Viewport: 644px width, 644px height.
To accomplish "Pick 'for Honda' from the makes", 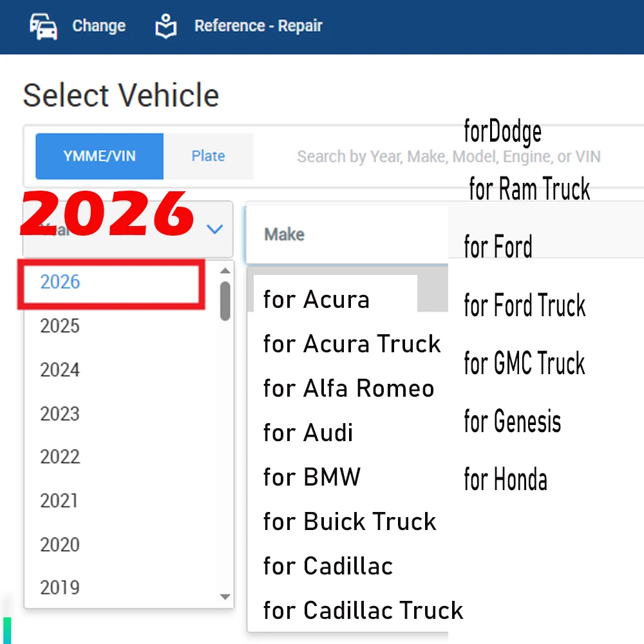I will pyautogui.click(x=506, y=479).
